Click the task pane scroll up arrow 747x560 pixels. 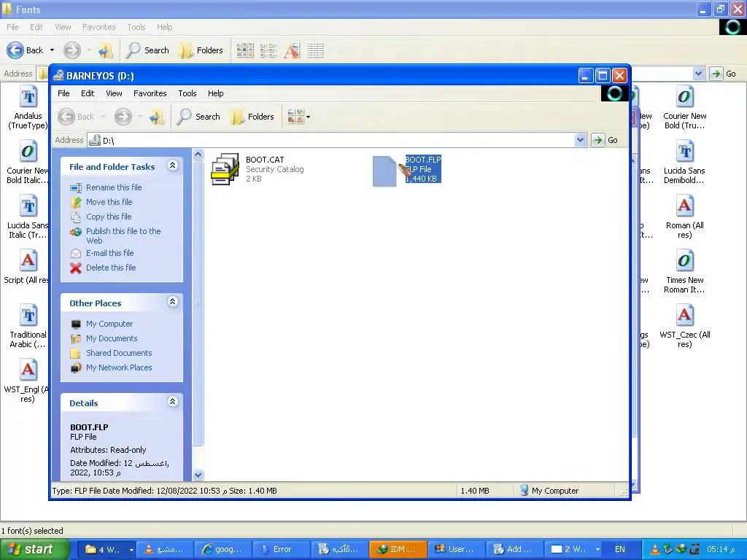198,155
